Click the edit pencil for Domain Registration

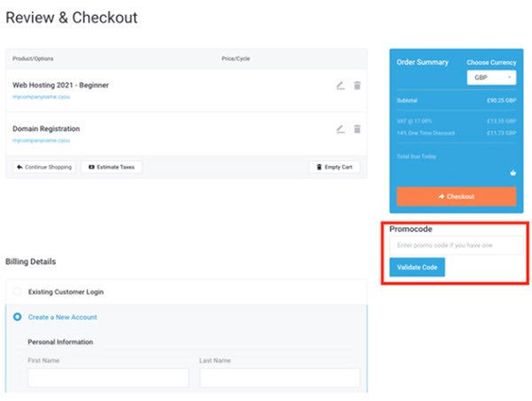(x=340, y=129)
